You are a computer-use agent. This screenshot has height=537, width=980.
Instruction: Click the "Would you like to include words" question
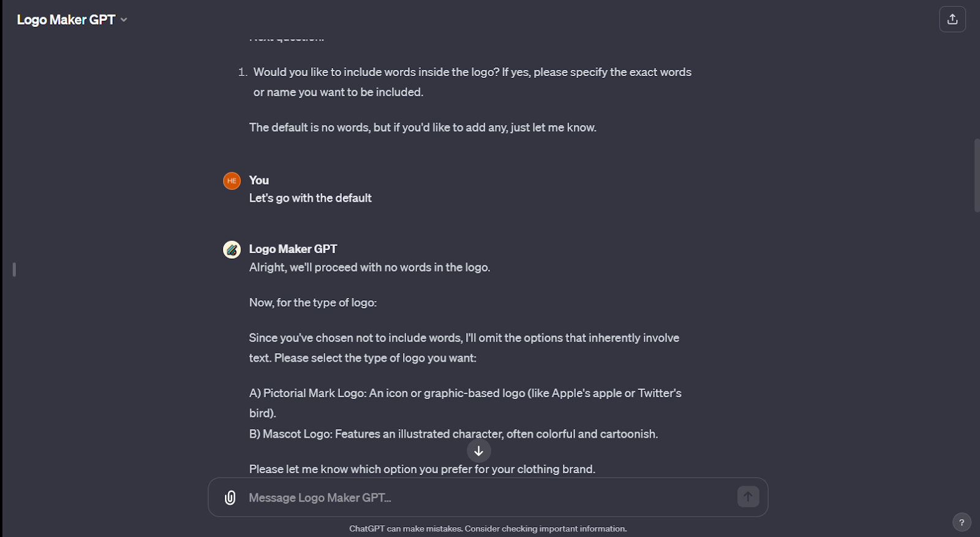coord(472,72)
